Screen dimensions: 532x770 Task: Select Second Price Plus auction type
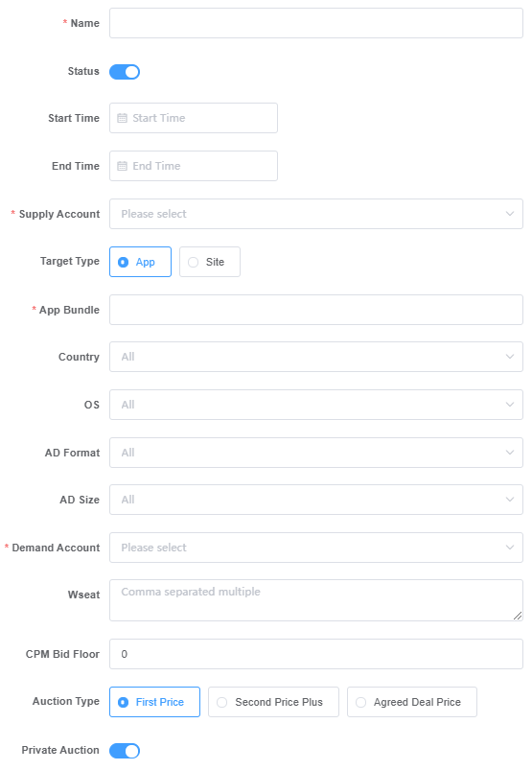[273, 702]
